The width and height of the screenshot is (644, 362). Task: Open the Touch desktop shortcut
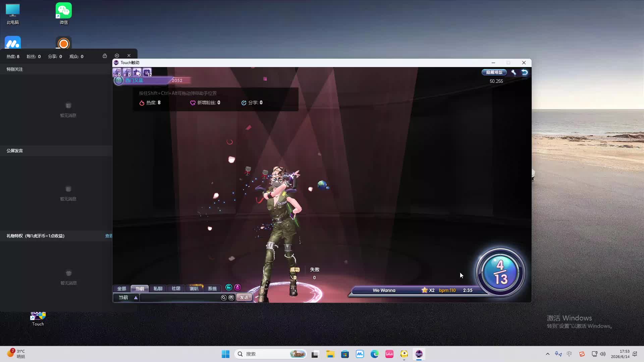pyautogui.click(x=38, y=319)
